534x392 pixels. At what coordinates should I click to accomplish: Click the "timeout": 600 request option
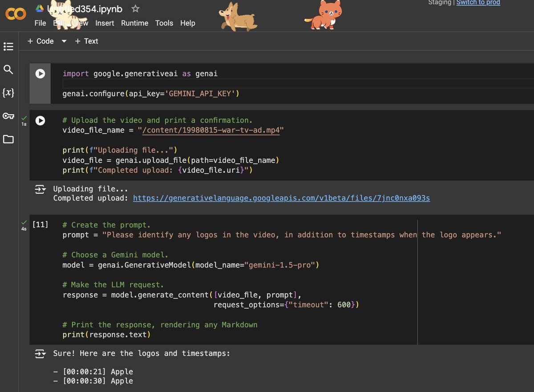coord(322,305)
